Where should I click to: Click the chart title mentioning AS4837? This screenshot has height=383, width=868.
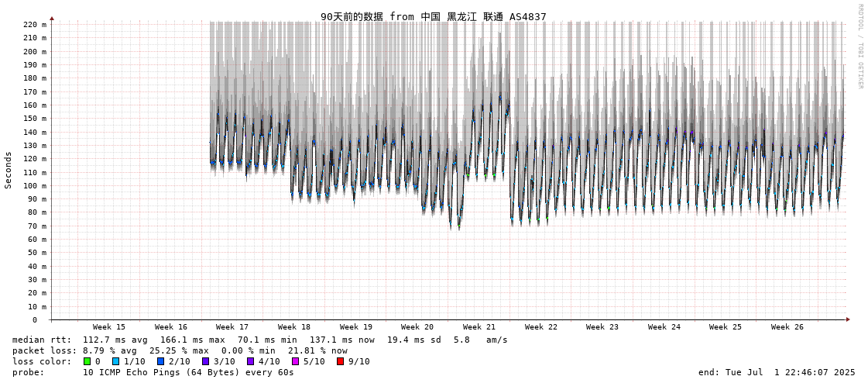434,16
